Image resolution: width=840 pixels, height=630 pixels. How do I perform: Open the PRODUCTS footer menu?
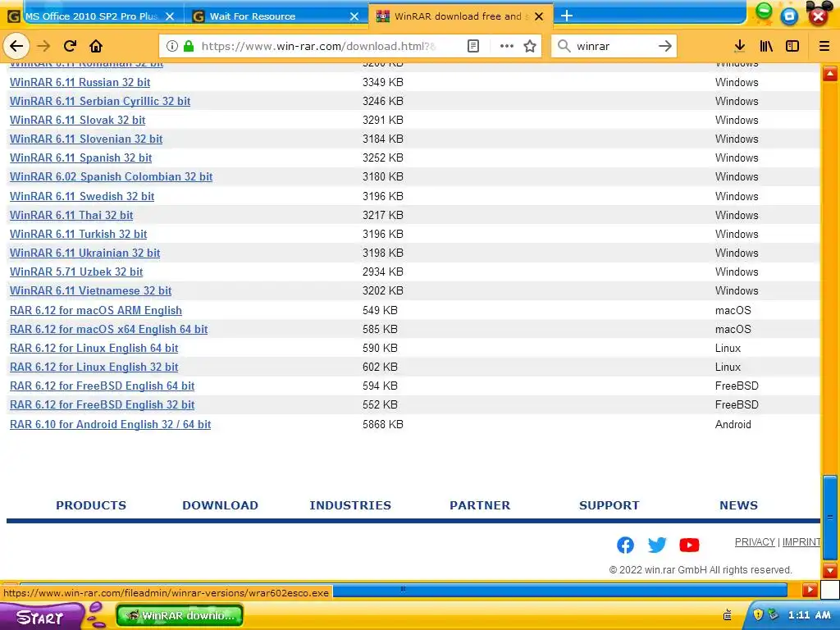91,505
